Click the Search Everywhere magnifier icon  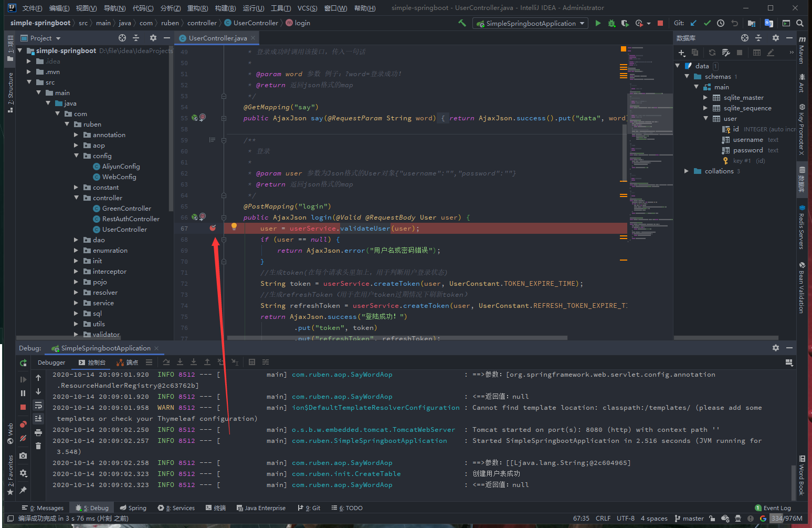799,23
